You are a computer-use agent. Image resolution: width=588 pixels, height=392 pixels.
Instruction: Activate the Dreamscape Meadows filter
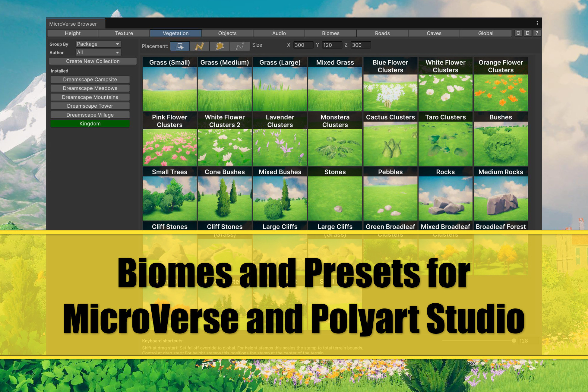point(90,88)
